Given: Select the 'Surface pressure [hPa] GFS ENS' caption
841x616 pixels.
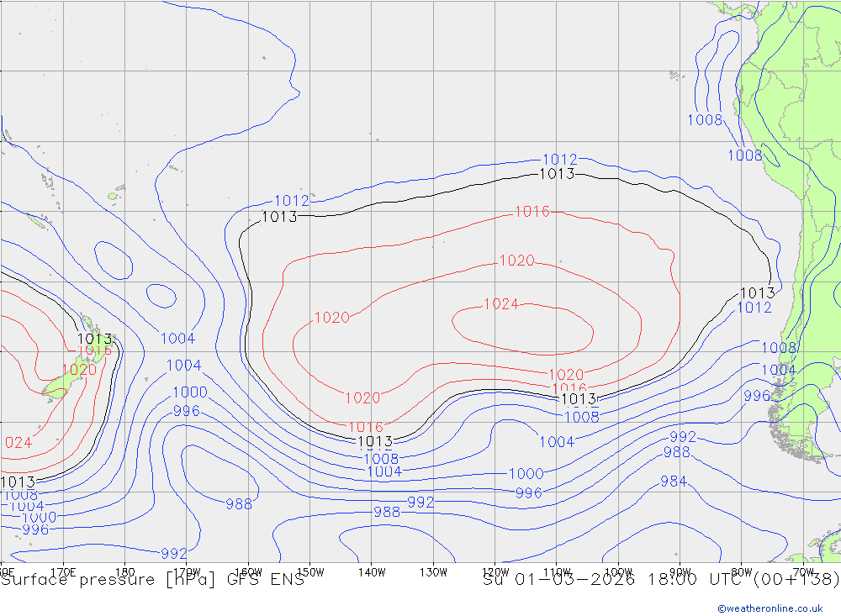Looking at the screenshot, I should [x=153, y=580].
